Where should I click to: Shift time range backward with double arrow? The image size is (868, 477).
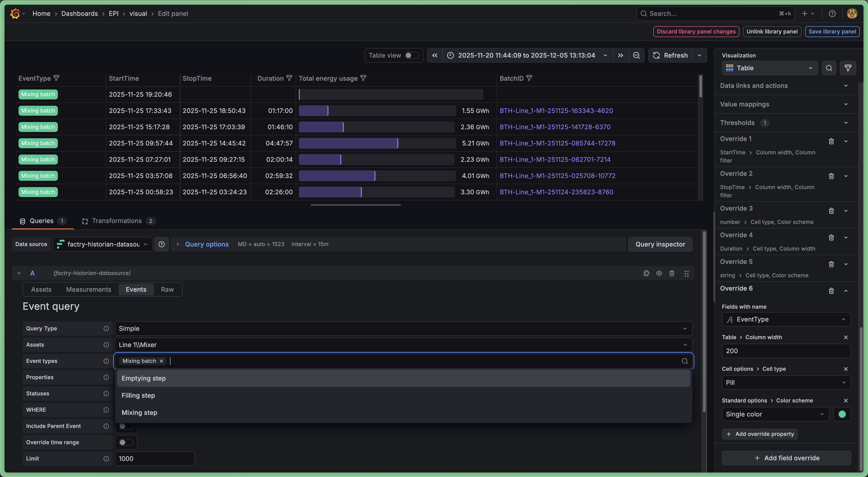(x=435, y=55)
